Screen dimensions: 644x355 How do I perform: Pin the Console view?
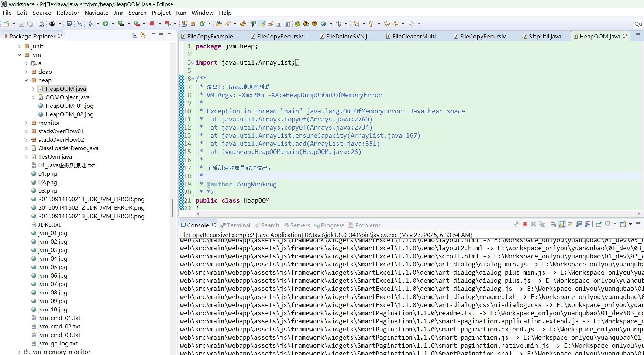tap(599, 224)
